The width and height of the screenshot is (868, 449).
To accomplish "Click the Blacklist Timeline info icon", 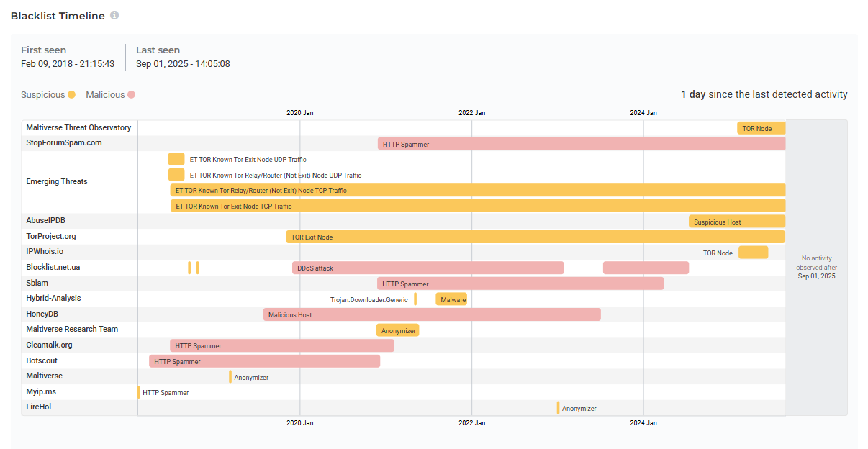I will [x=114, y=16].
